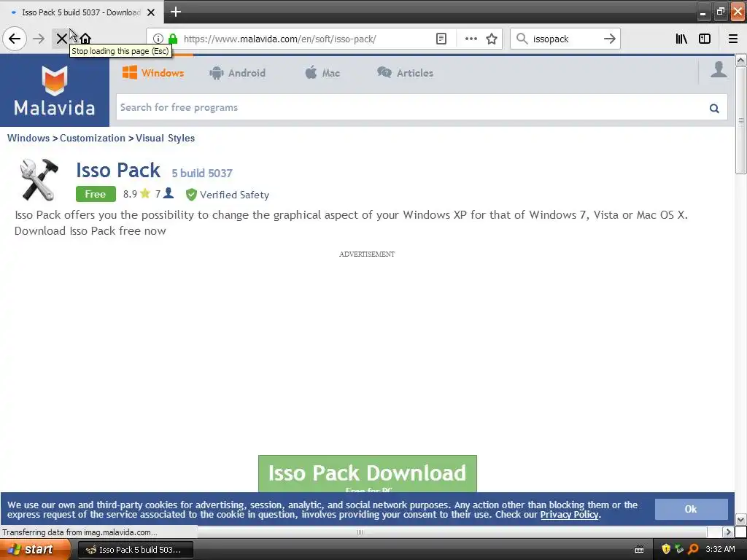The width and height of the screenshot is (747, 560).
Task: Click the network connection tray icon
Action: [x=679, y=549]
